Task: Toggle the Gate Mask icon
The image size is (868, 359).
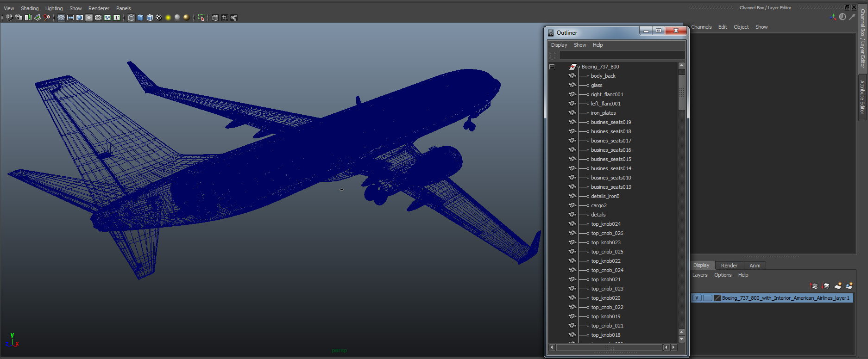Action: [x=89, y=18]
